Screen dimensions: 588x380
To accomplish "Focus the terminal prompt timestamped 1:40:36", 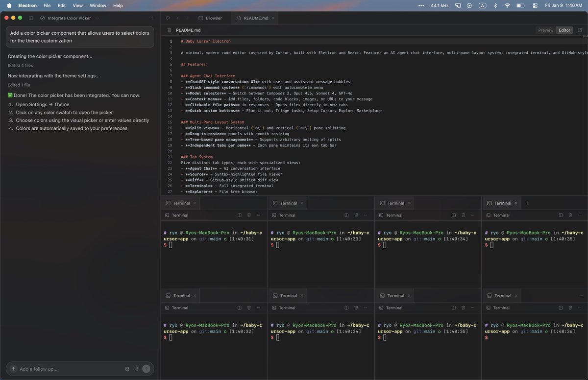I will coord(535,332).
